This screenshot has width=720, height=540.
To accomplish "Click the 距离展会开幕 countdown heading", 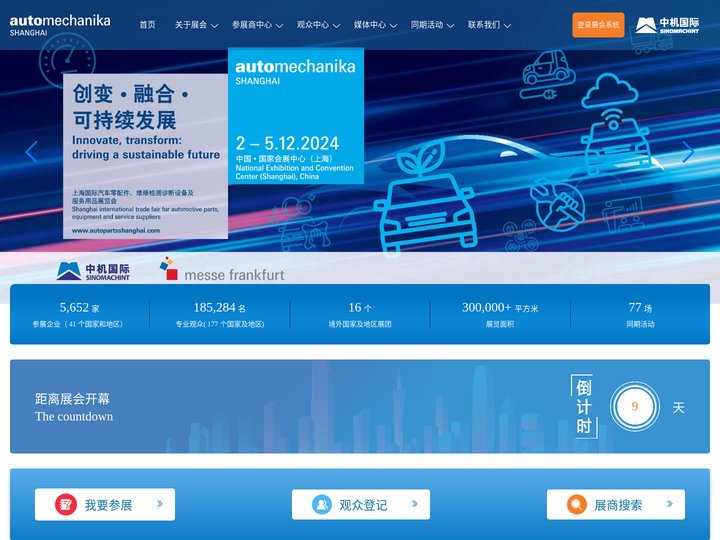I will [73, 399].
